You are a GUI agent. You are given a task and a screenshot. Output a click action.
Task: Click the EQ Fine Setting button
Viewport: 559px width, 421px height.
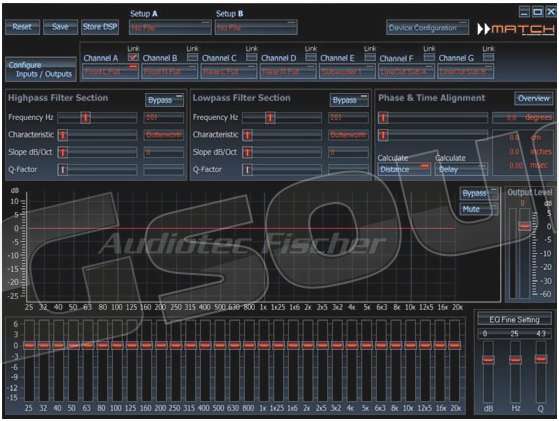point(514,320)
